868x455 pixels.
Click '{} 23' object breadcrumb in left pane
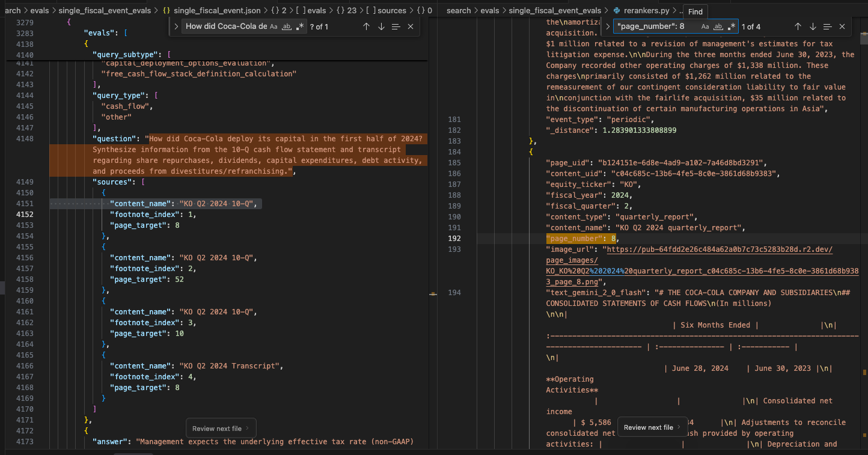pyautogui.click(x=346, y=11)
